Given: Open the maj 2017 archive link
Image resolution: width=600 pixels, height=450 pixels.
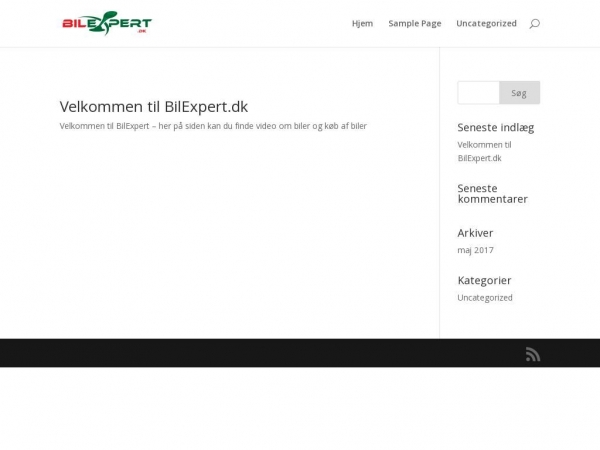Looking at the screenshot, I should (x=476, y=250).
